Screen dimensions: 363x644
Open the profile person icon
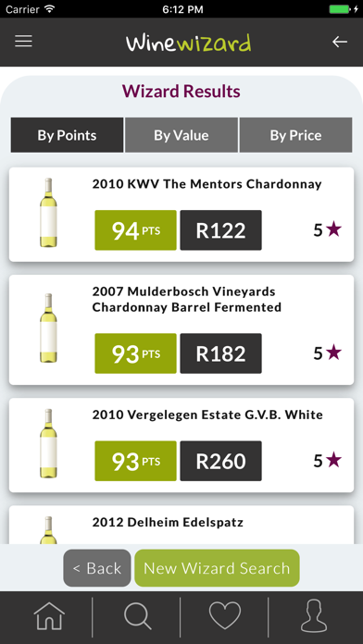point(314,616)
